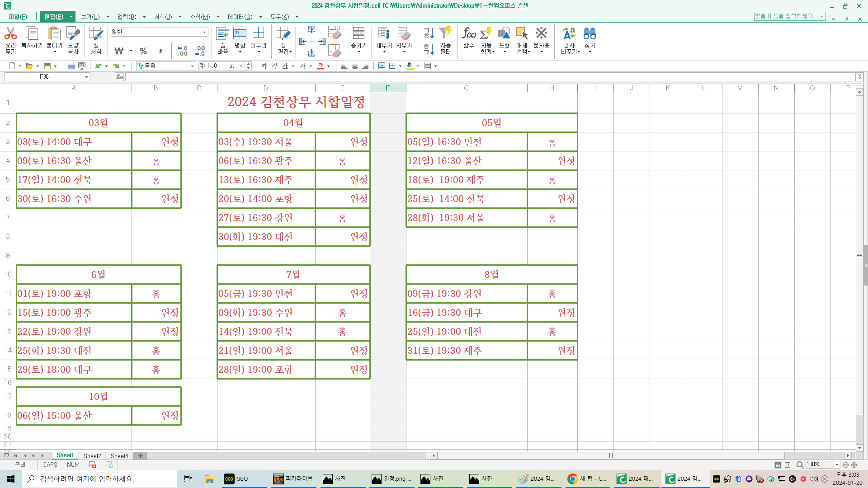868x488 pixels.
Task: Increase decimal places button
Action: [182, 51]
